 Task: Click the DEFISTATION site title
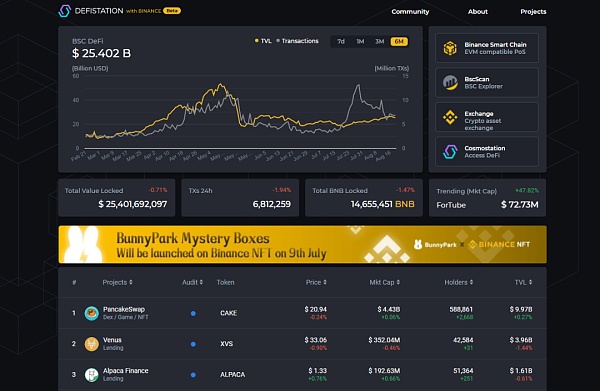pos(99,11)
